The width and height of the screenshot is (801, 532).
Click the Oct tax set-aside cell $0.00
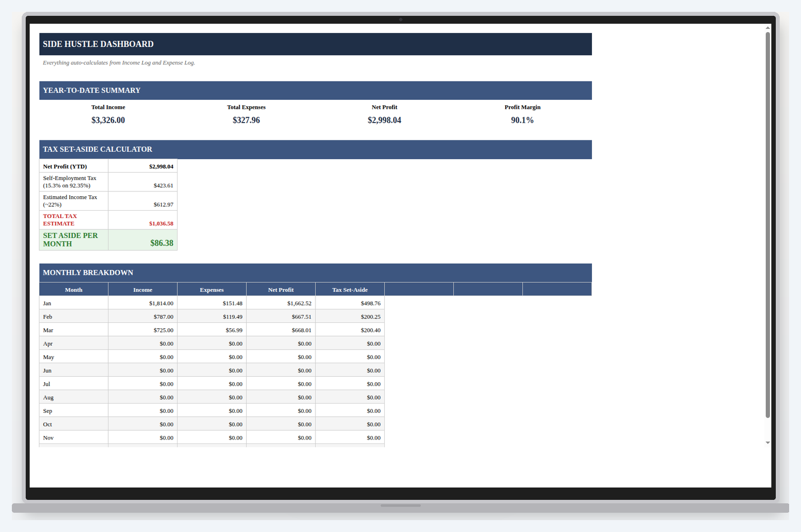click(350, 424)
